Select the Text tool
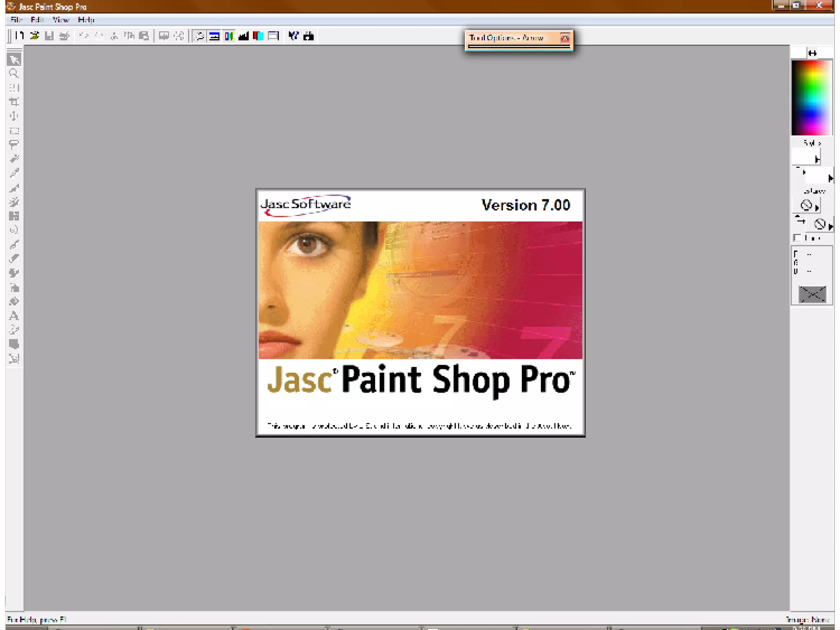Viewport: 840px width, 630px height. coord(14,316)
